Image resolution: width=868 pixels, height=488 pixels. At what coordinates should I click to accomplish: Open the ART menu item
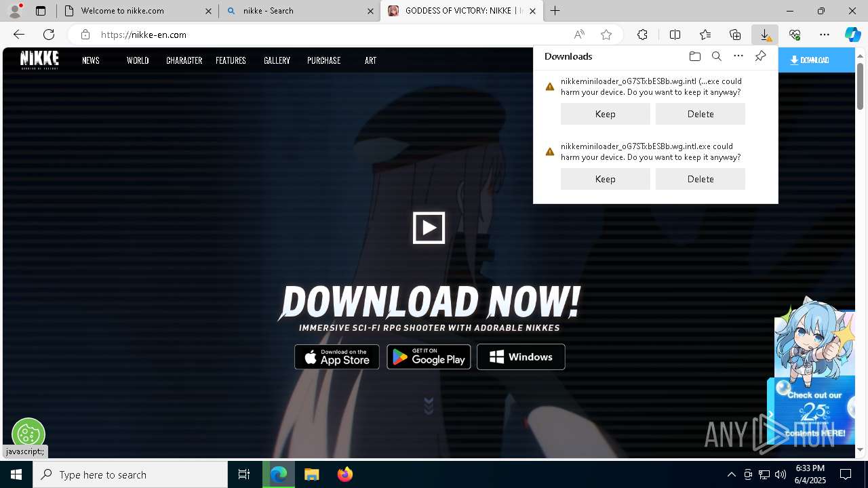tap(370, 60)
